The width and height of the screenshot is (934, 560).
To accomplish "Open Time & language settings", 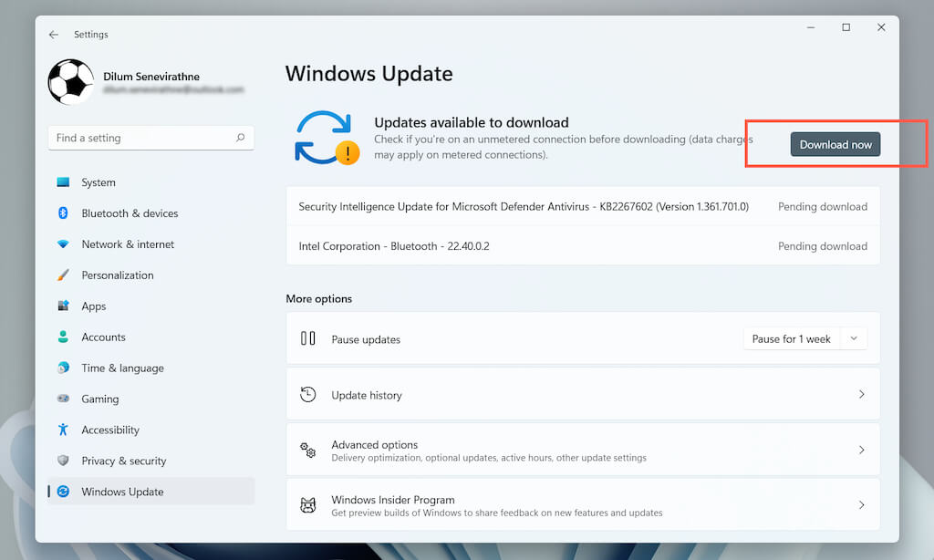I will pos(150,368).
